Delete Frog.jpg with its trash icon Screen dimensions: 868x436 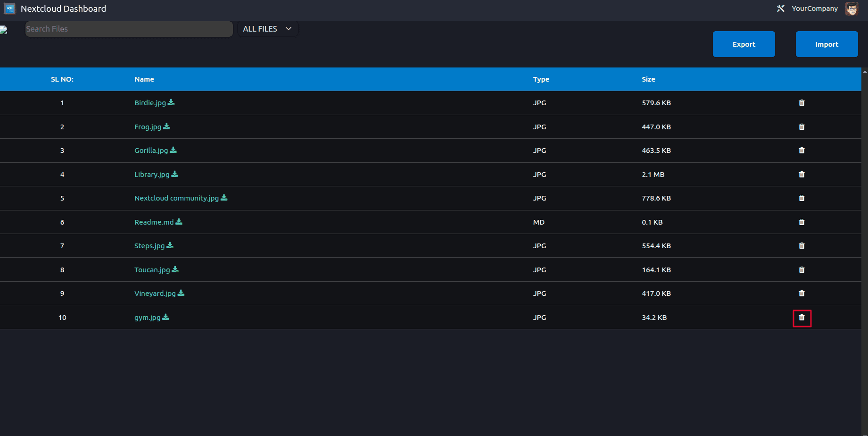(x=802, y=127)
